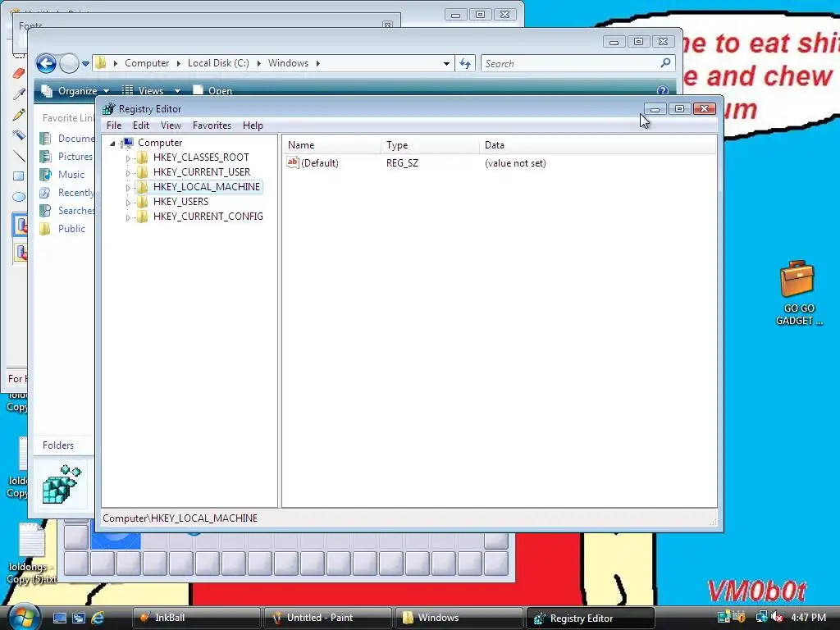Click Windows in the address breadcrumb
This screenshot has height=630, width=840.
tap(288, 62)
